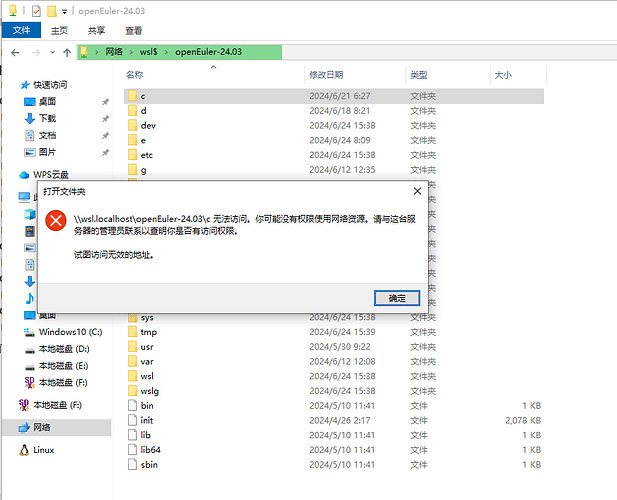Select the dev folder
617x500 pixels.
click(x=147, y=125)
